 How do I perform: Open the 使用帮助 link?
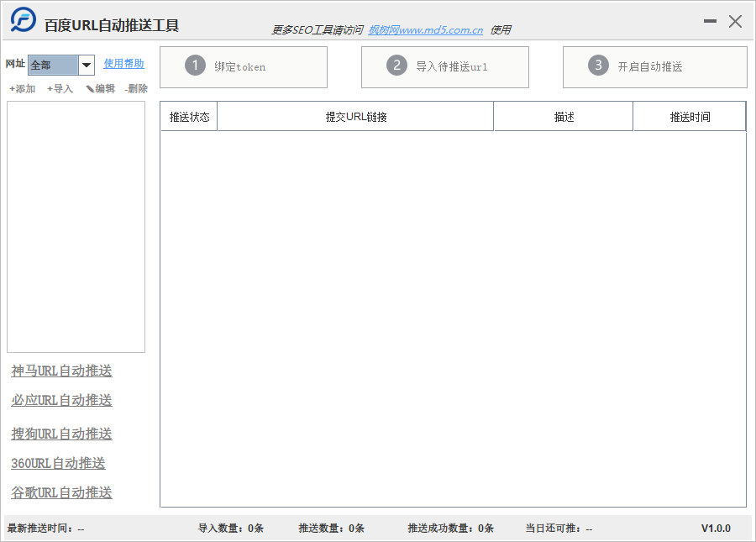click(123, 64)
